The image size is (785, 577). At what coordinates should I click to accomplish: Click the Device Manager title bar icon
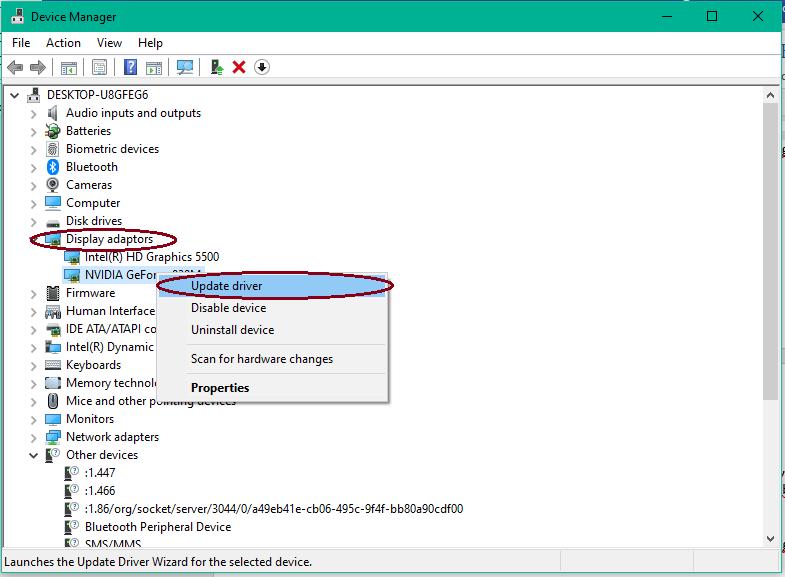pyautogui.click(x=18, y=16)
